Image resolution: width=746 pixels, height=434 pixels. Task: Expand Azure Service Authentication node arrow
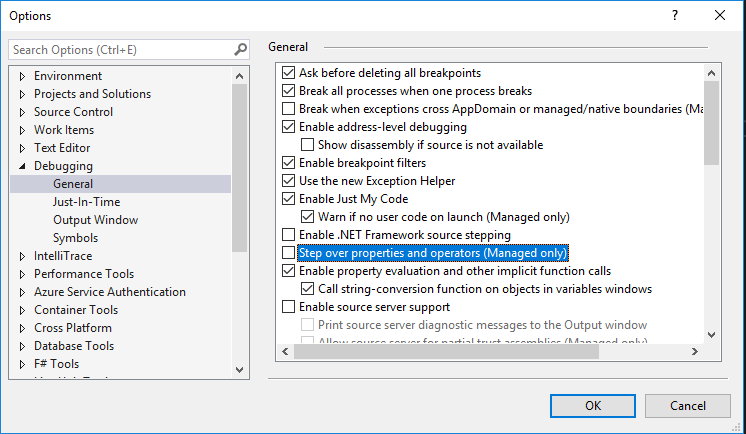pyautogui.click(x=22, y=293)
